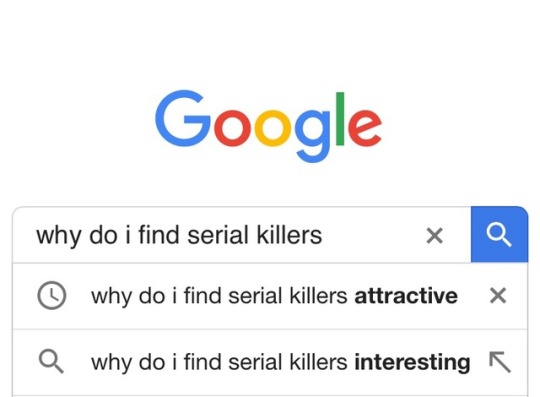The height and width of the screenshot is (397, 540).
Task: Click the bold word "attractive"
Action: point(406,296)
